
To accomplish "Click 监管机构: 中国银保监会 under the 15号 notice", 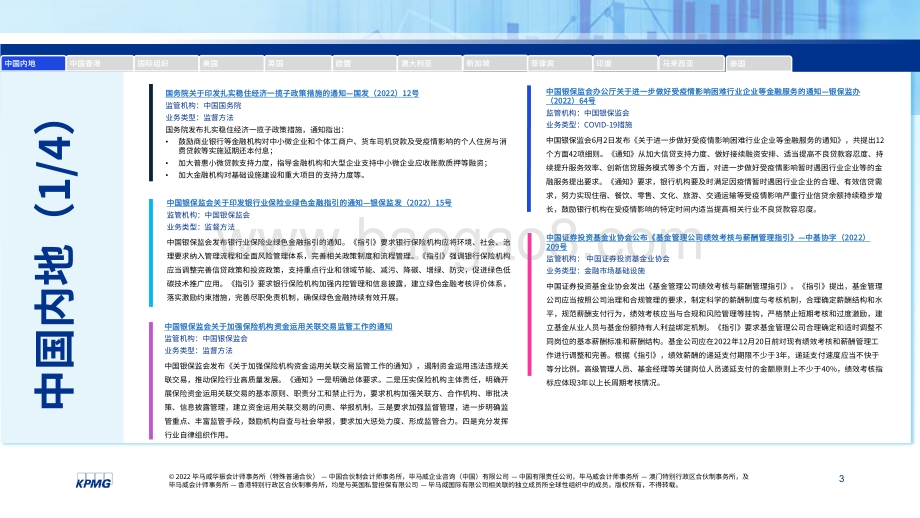I will coord(208,215).
